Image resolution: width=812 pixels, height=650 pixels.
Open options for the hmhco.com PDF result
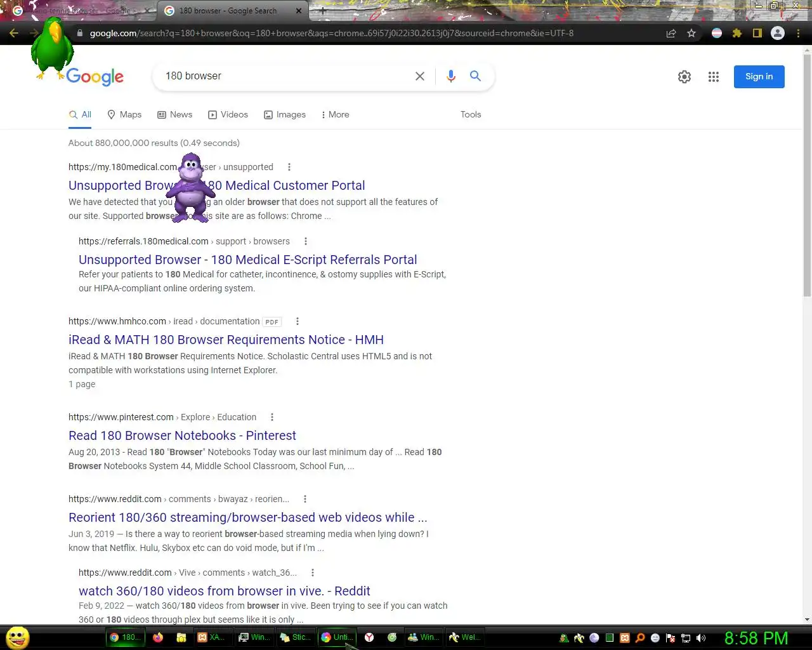(x=298, y=321)
